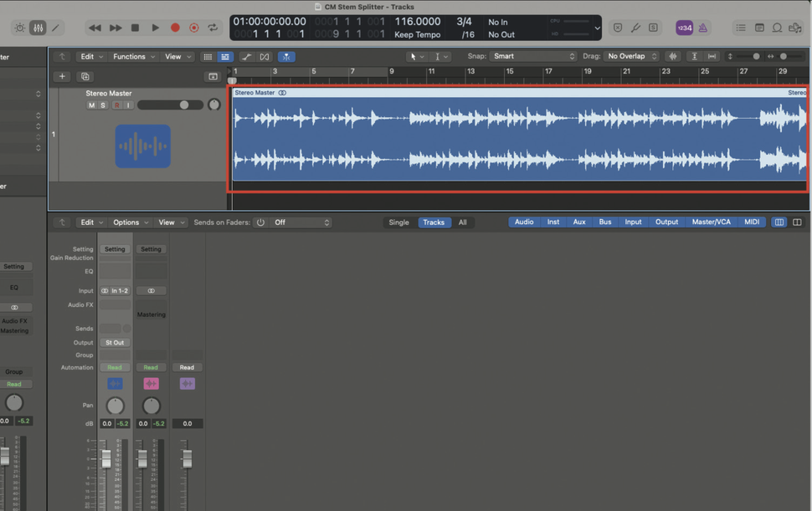Open the Tuner icon

click(635, 28)
